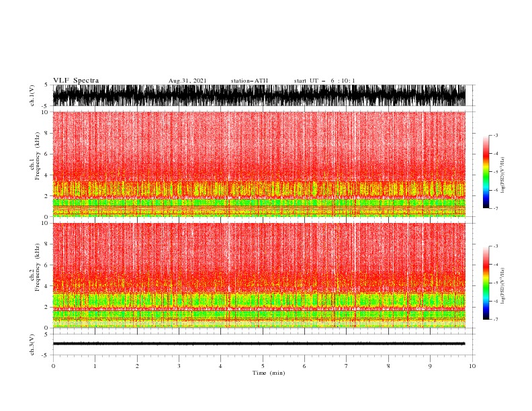Image resolution: width=532 pixels, height=411 pixels.
Task: Select the "Time (min)" axis label
Action: coord(269,373)
